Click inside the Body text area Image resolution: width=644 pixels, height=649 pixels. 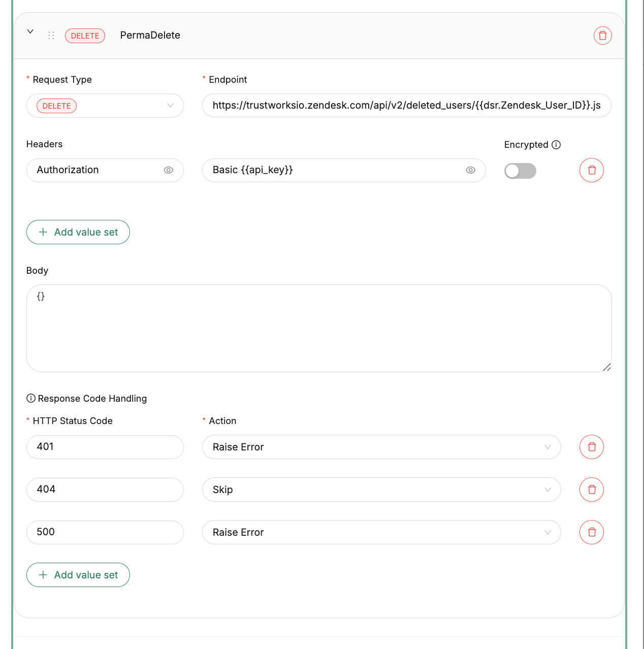click(319, 328)
